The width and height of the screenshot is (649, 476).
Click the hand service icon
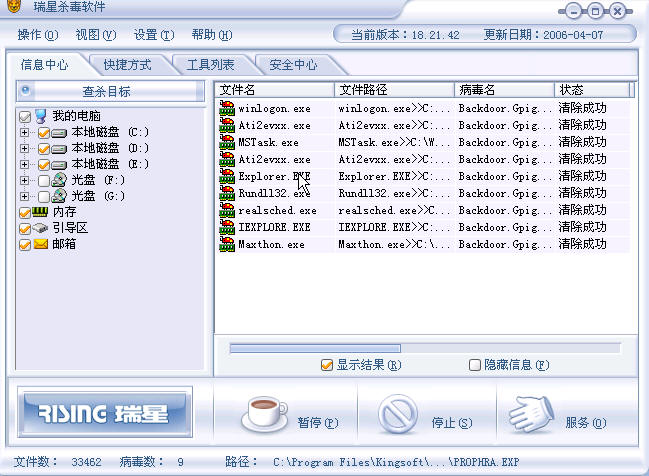(532, 415)
